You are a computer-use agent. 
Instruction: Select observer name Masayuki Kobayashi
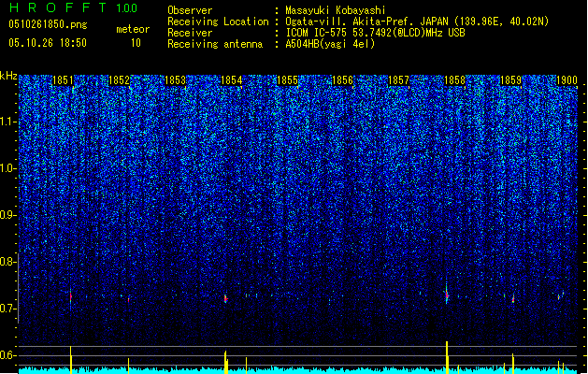point(336,10)
